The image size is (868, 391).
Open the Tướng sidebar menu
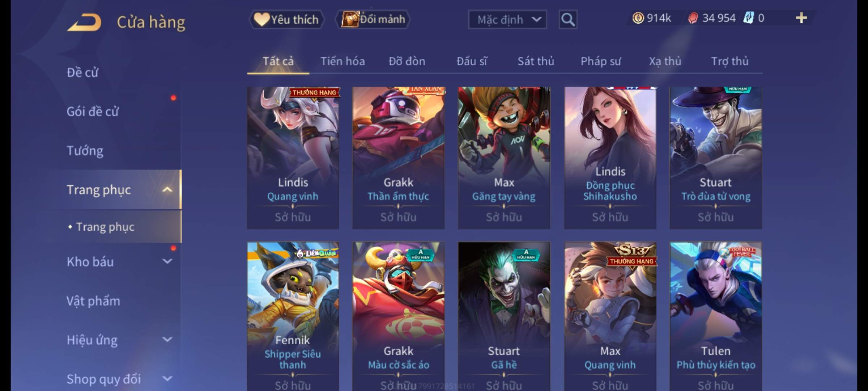click(85, 151)
